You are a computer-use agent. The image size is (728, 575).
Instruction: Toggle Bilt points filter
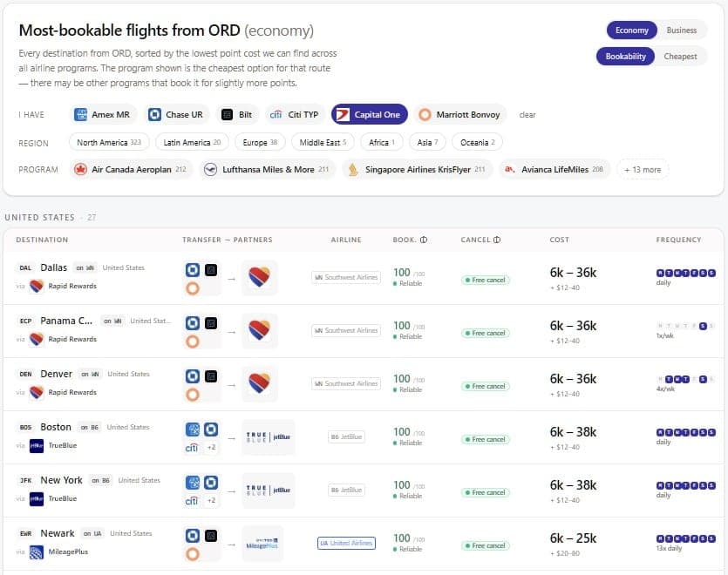click(x=237, y=115)
